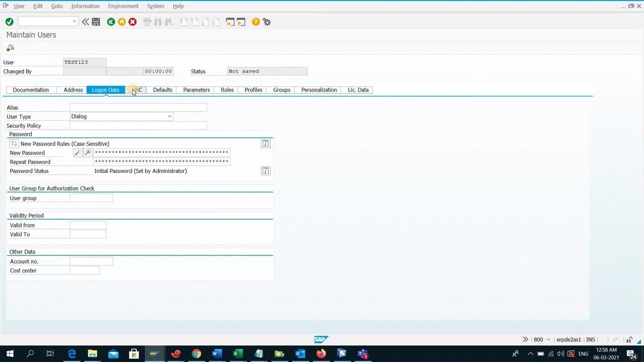Open Microsoft Excel from the taskbar
The image size is (644, 362).
pos(238,354)
